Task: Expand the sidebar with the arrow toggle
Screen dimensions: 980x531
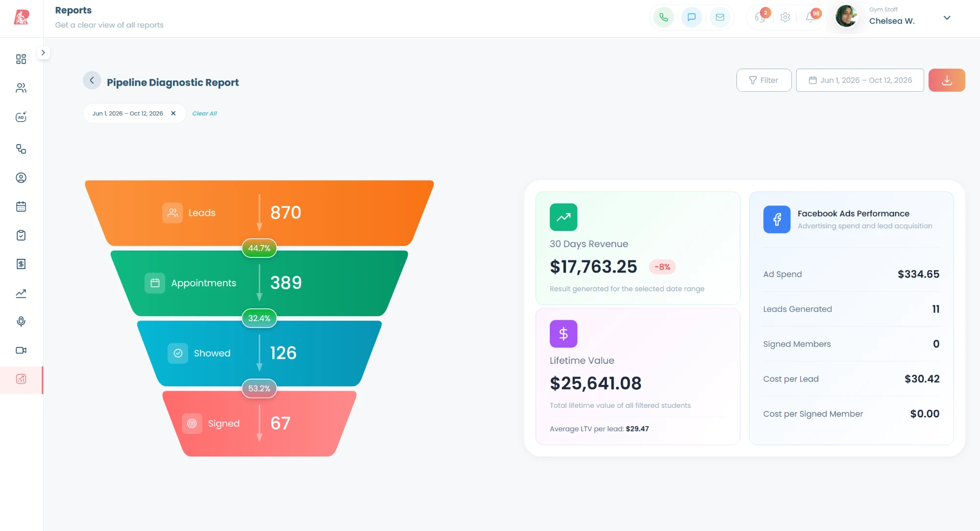Action: click(43, 52)
